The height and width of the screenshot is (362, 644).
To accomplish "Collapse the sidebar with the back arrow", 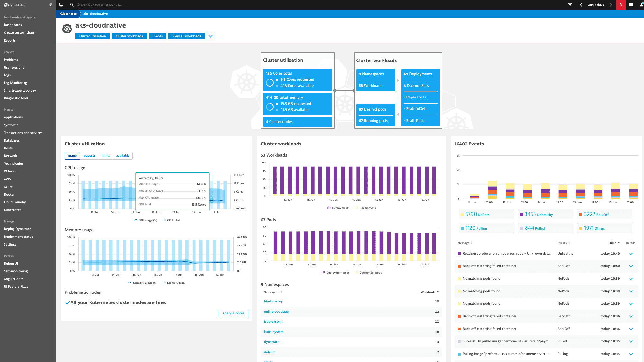I will point(51,5).
